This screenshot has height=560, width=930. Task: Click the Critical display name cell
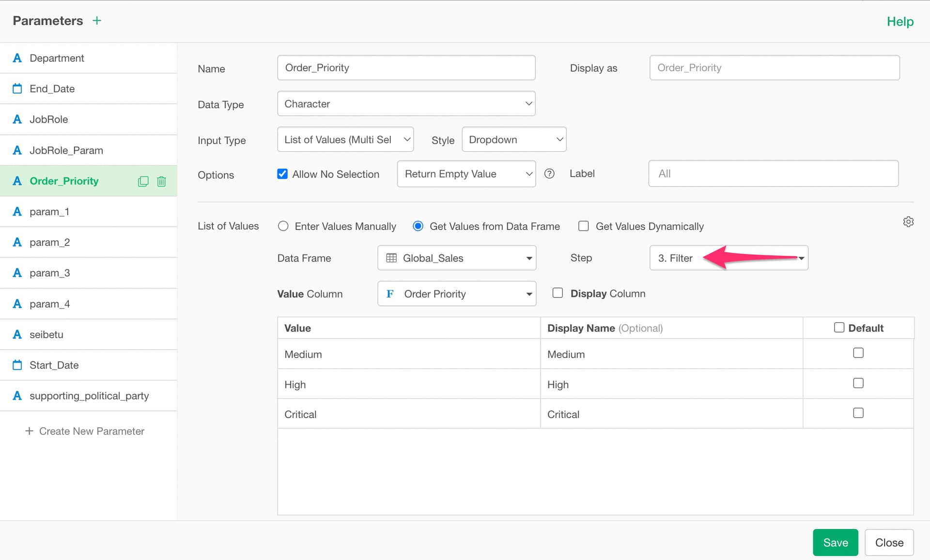pos(671,414)
